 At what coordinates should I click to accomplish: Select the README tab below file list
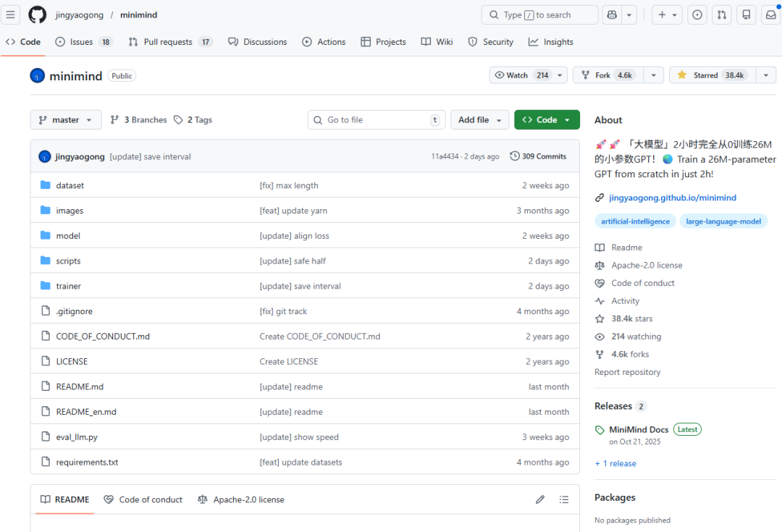coord(65,499)
